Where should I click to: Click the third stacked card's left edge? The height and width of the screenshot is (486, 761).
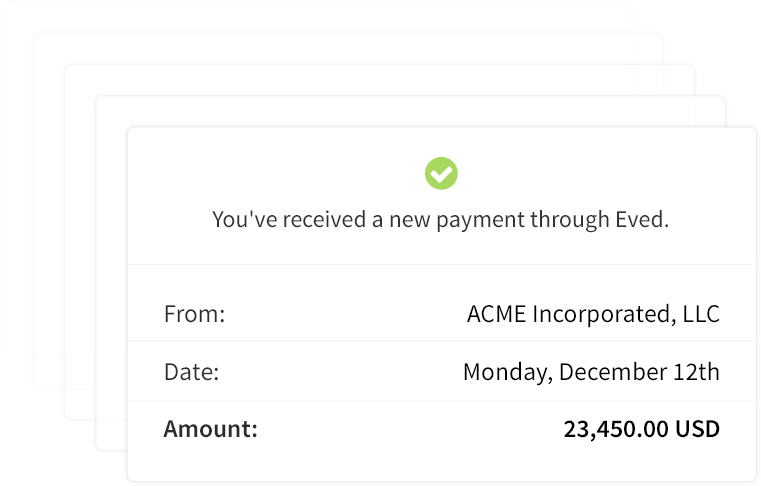(x=80, y=243)
